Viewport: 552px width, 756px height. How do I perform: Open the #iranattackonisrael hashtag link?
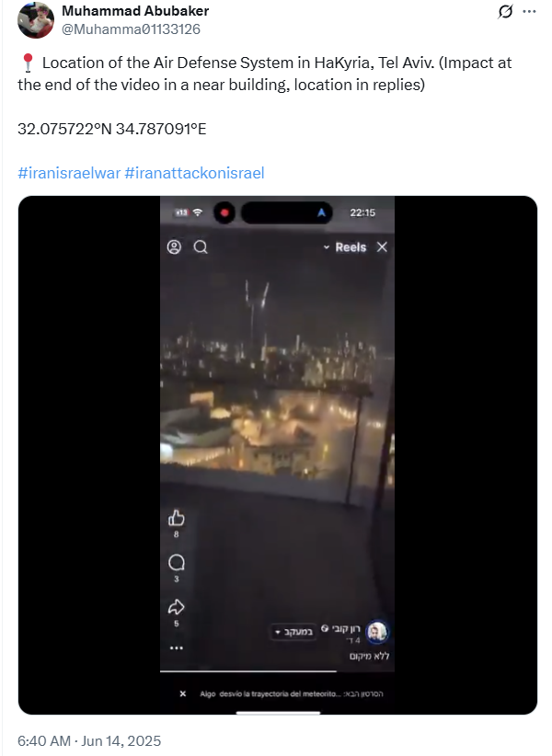coord(195,173)
